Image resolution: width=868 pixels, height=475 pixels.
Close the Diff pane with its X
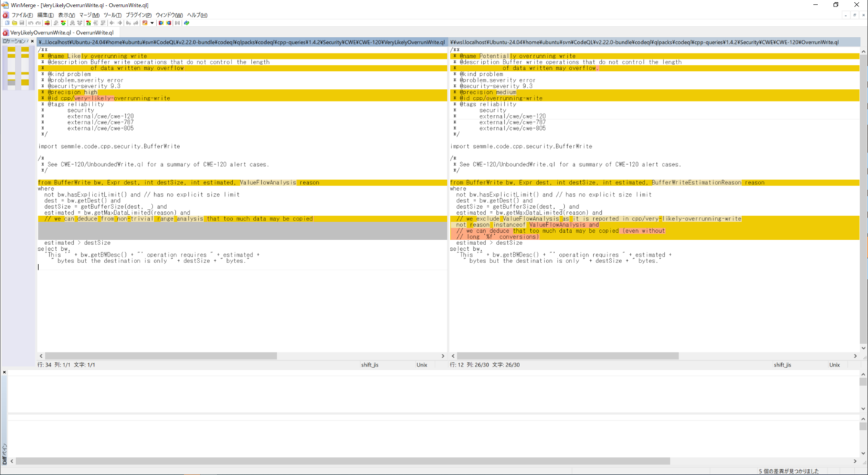4,373
